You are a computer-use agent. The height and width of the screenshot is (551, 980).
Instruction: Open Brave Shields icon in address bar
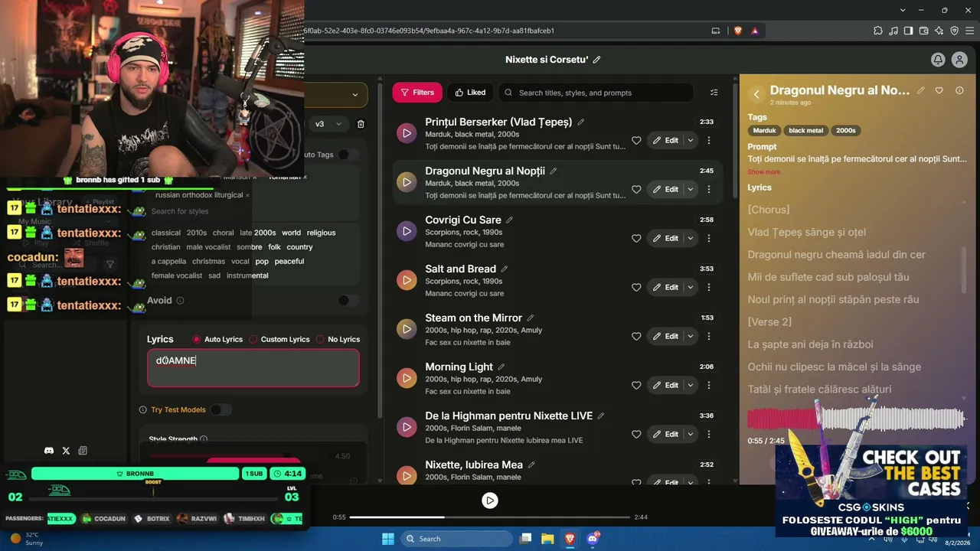pyautogui.click(x=738, y=31)
